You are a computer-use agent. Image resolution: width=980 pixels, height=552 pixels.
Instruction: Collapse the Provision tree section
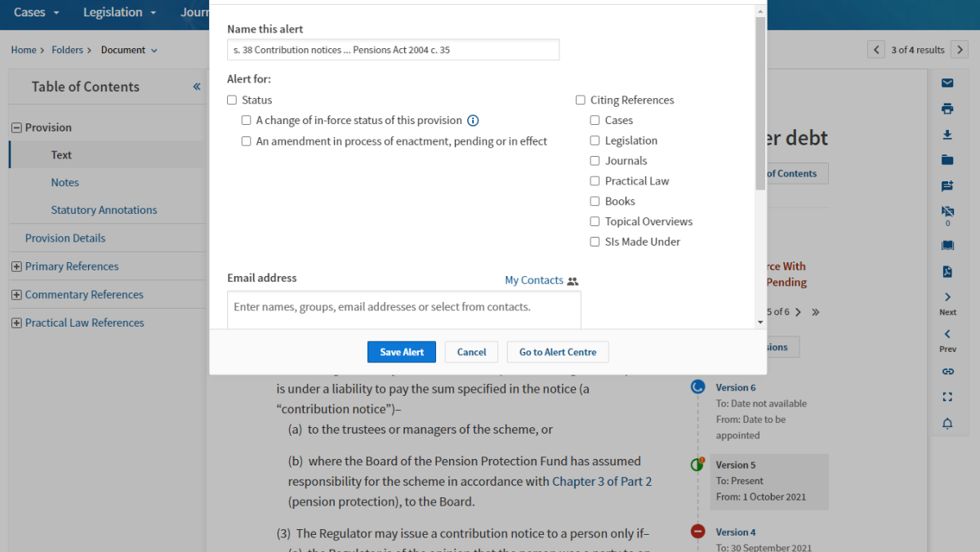pos(17,127)
